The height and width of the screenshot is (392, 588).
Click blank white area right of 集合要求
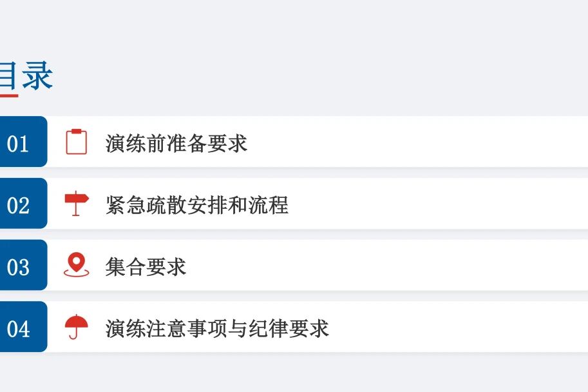[386, 266]
